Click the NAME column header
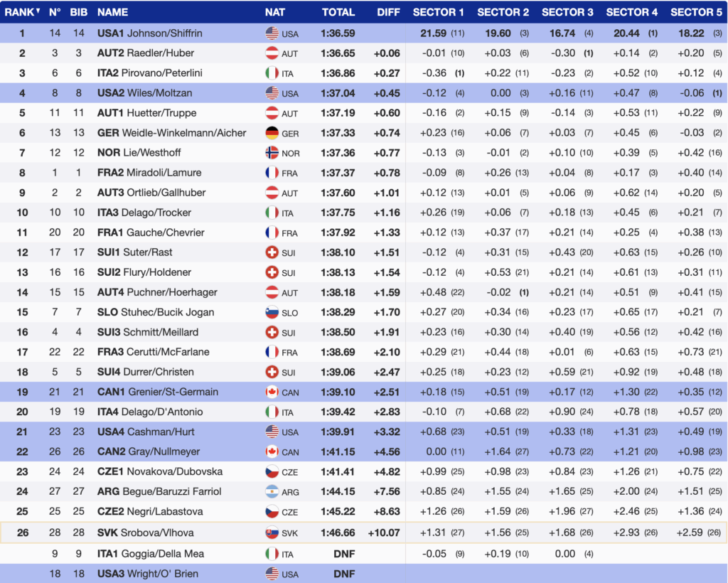The width and height of the screenshot is (728, 583). pos(112,12)
